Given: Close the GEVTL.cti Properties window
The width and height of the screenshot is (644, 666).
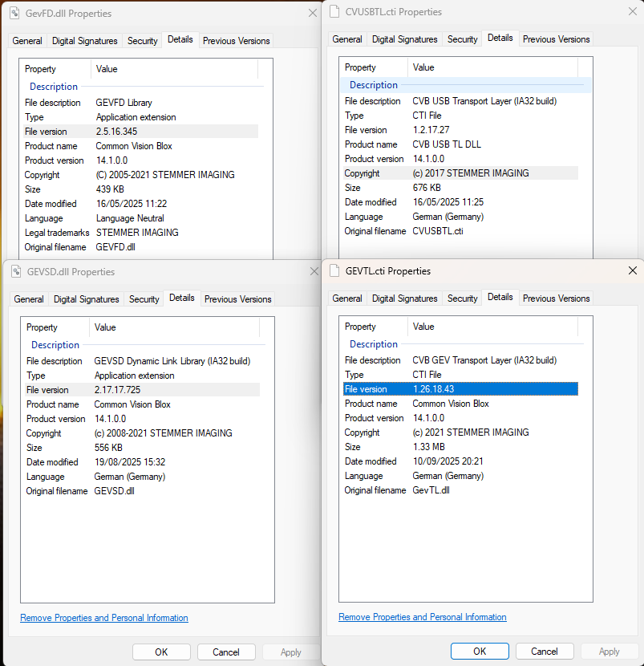Looking at the screenshot, I should click(x=633, y=270).
